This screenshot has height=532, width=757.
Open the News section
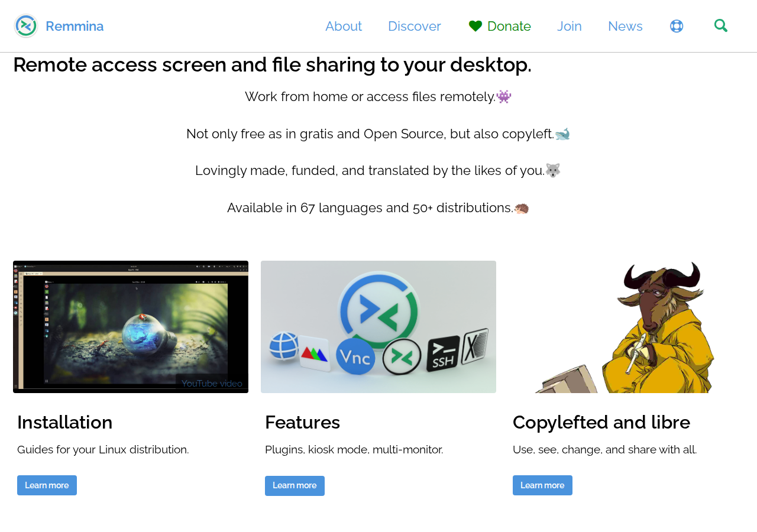click(625, 26)
